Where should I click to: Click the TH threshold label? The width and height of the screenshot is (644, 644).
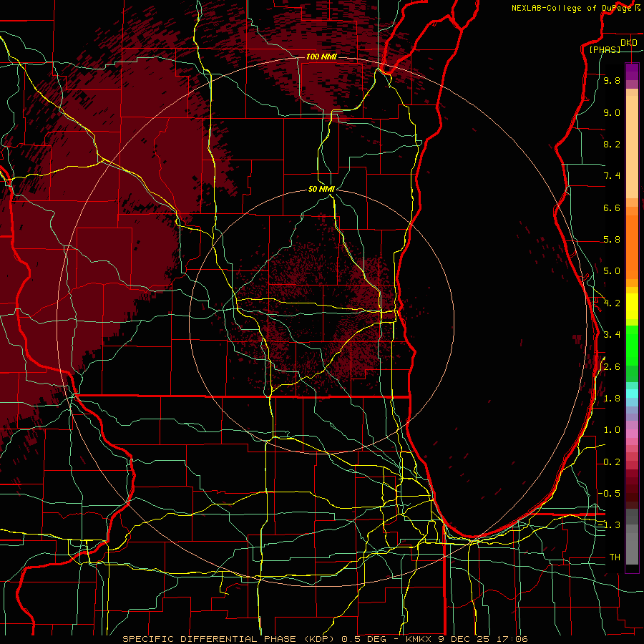(615, 557)
